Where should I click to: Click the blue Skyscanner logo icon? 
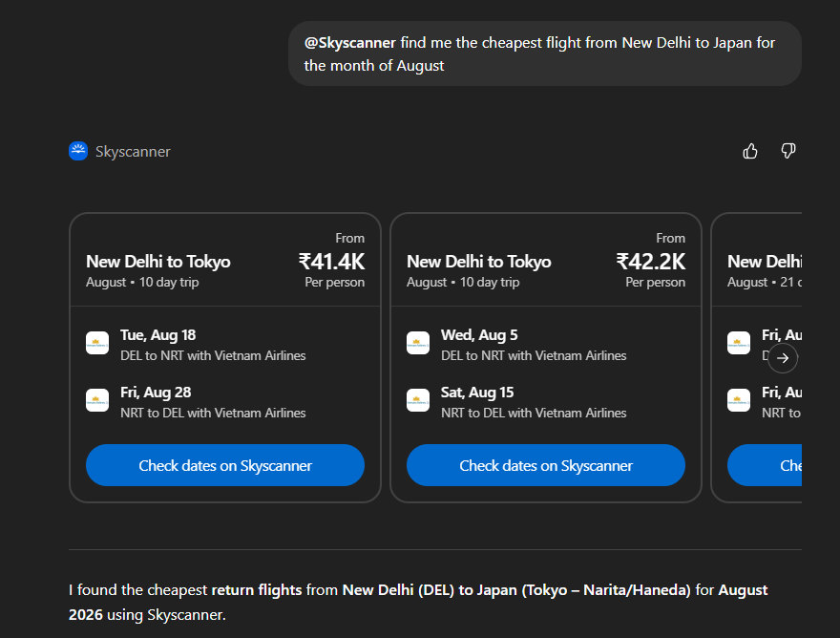coord(78,151)
